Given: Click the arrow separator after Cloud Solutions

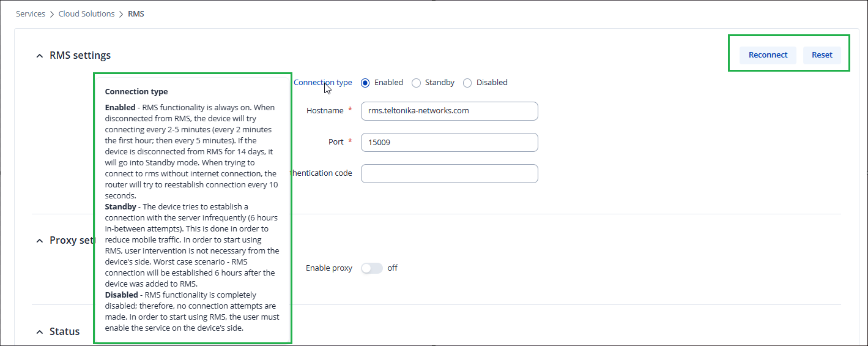Looking at the screenshot, I should pos(121,14).
